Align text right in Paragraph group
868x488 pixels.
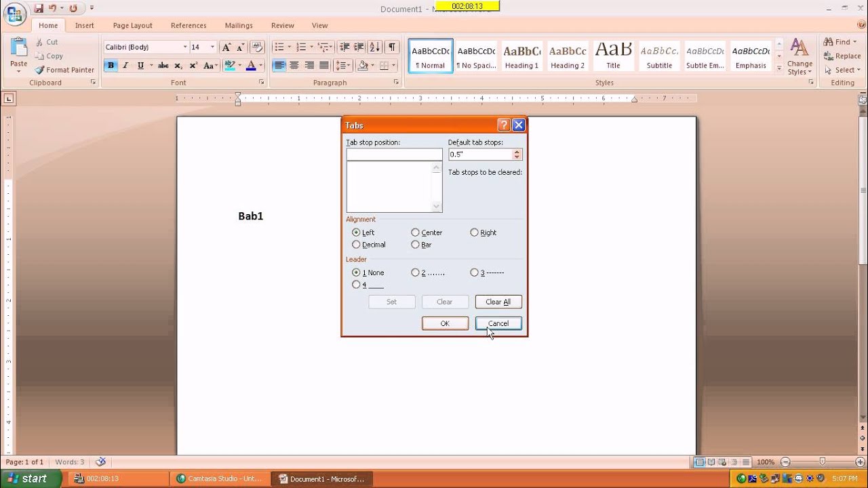pos(309,66)
